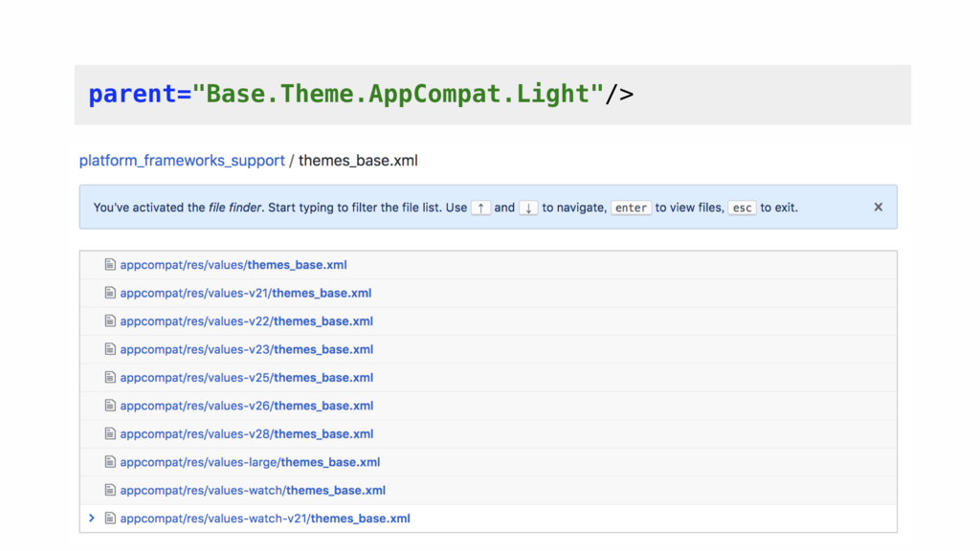Screen dimensions: 980x551
Task: Click the Base.Theme.AppCompat.Light code text
Action: coord(398,95)
